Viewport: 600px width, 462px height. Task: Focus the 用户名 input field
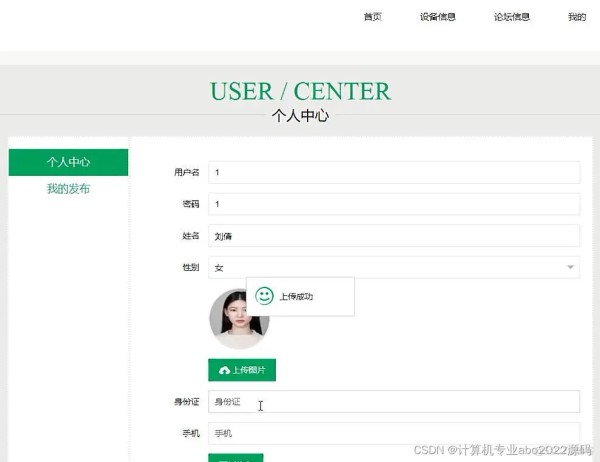pyautogui.click(x=394, y=172)
